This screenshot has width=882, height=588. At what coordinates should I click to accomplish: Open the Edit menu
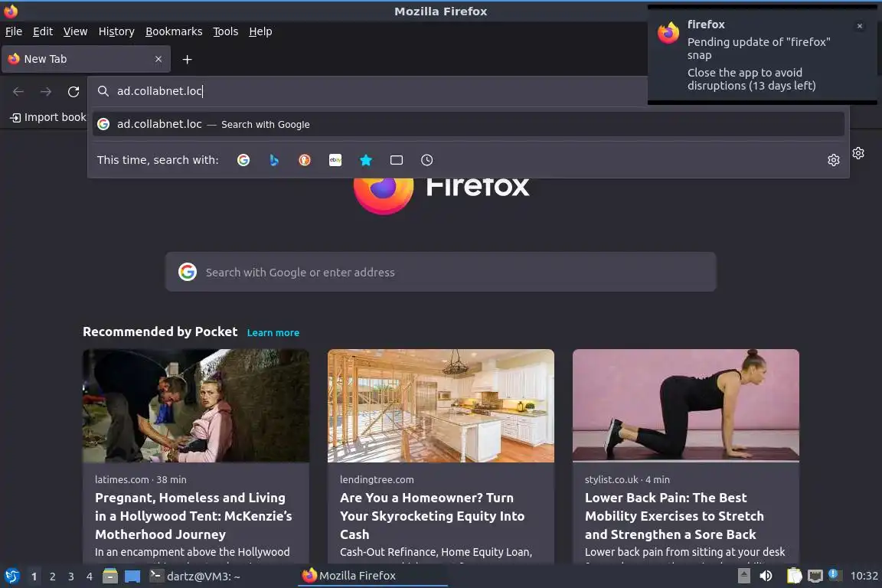click(x=43, y=31)
